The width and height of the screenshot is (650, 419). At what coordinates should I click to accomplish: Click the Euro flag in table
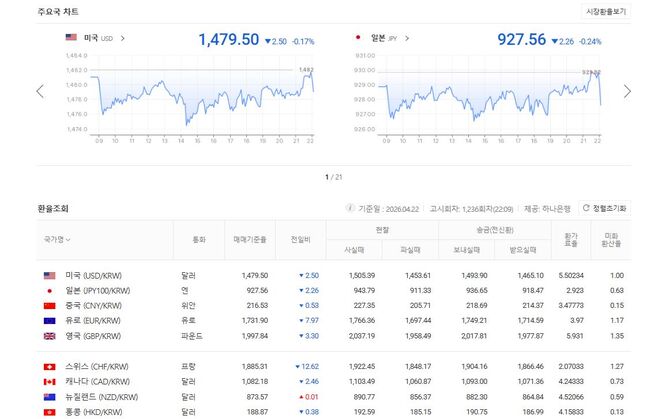(x=49, y=320)
